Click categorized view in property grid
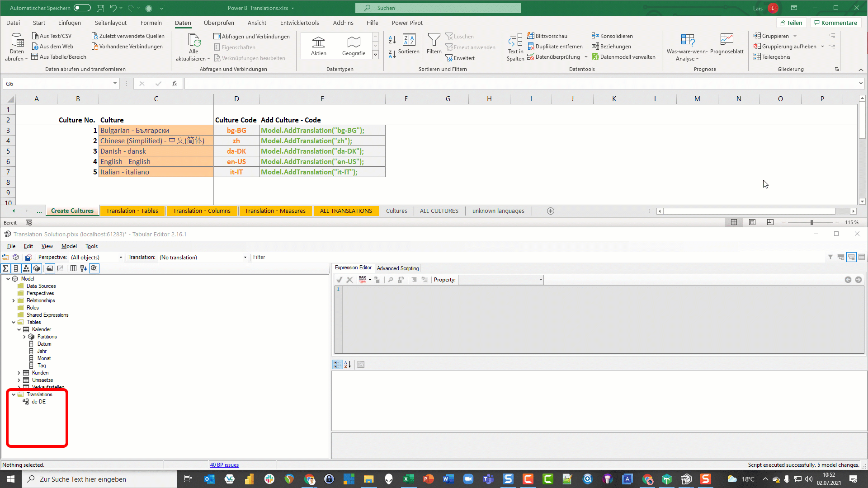The height and width of the screenshot is (488, 868). (337, 365)
